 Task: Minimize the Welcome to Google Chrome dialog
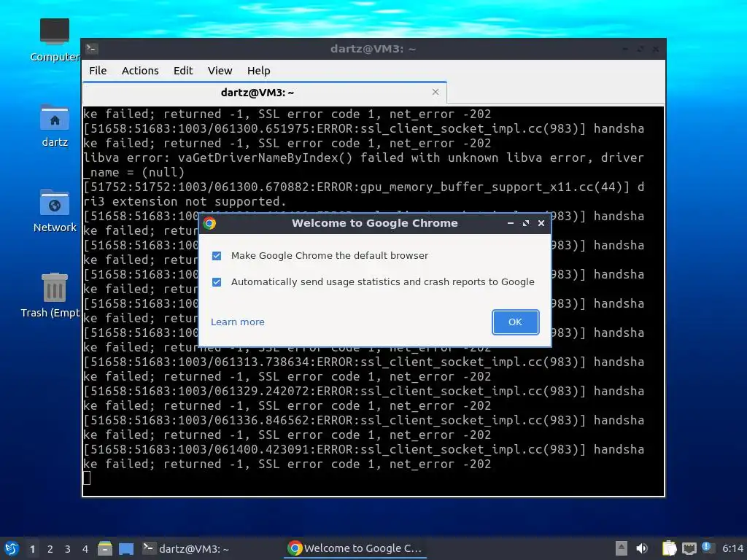pyautogui.click(x=510, y=223)
